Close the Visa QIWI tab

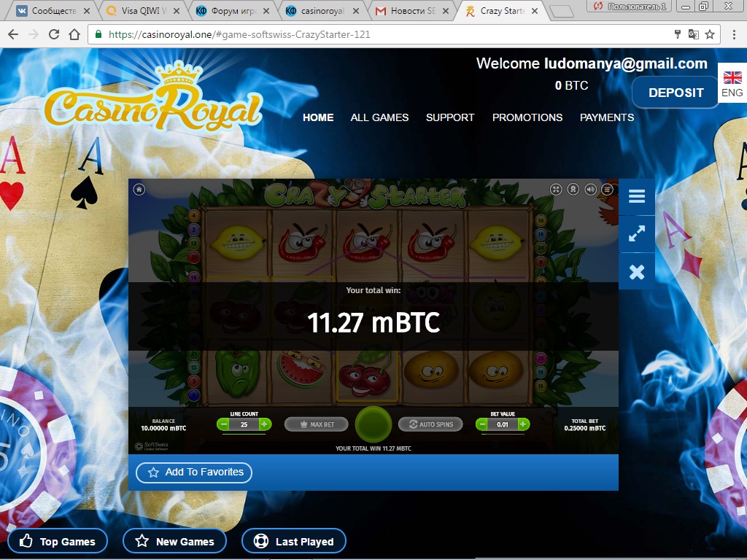[177, 10]
